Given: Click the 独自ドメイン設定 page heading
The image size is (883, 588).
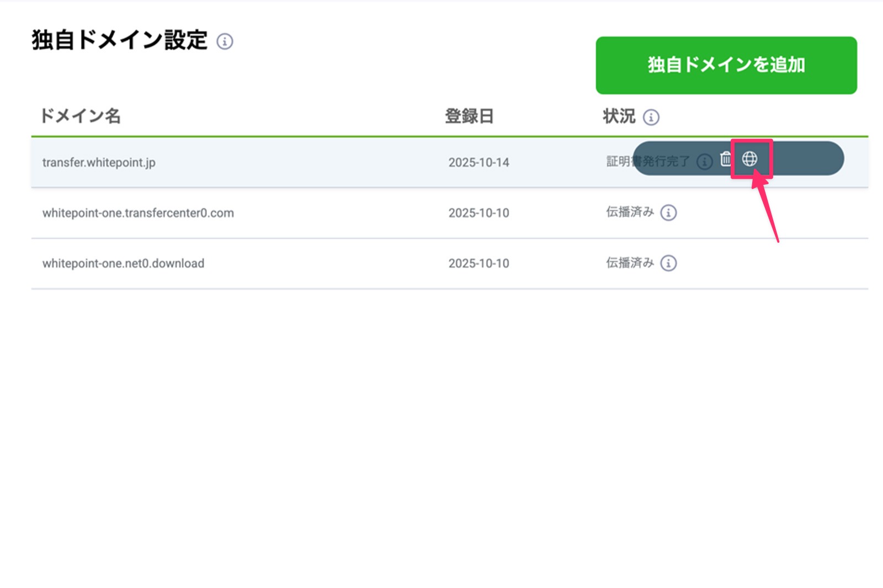Looking at the screenshot, I should 119,40.
